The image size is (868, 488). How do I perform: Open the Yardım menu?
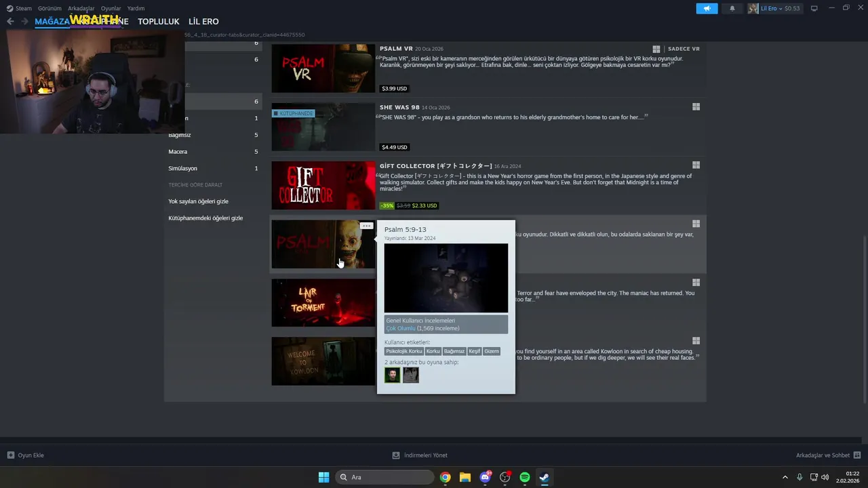(x=136, y=8)
